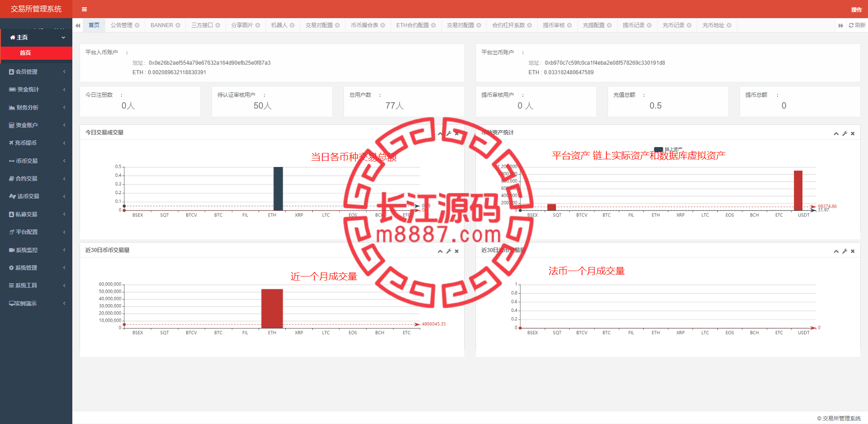Viewport: 868px width, 424px height.
Task: Open wrench settings of 币种资产统计 panel
Action: 844,133
